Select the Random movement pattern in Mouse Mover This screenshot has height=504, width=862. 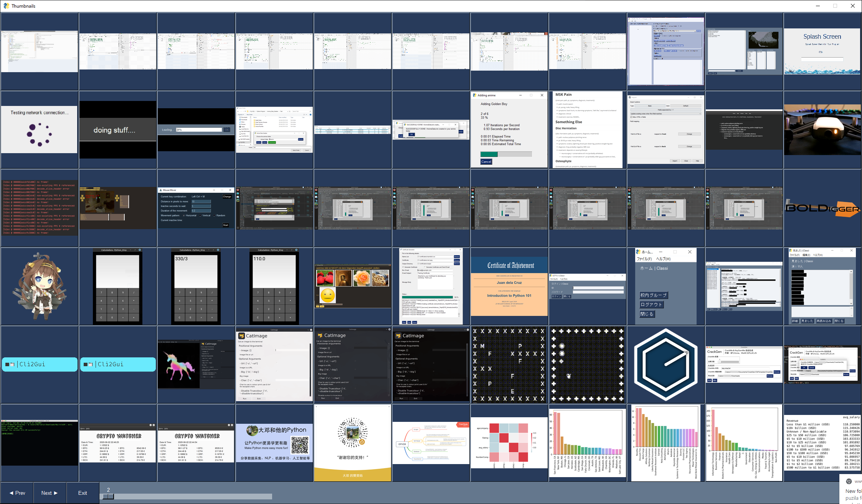tap(214, 216)
